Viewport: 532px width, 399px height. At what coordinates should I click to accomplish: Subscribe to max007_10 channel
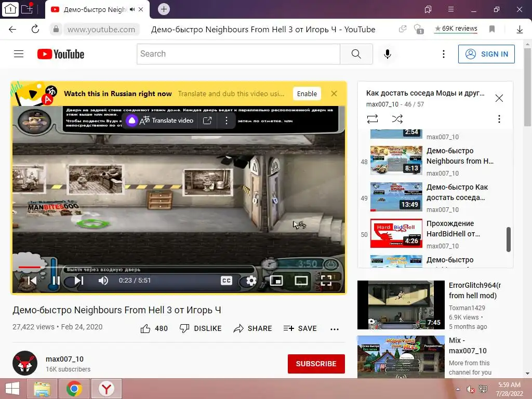coord(316,364)
